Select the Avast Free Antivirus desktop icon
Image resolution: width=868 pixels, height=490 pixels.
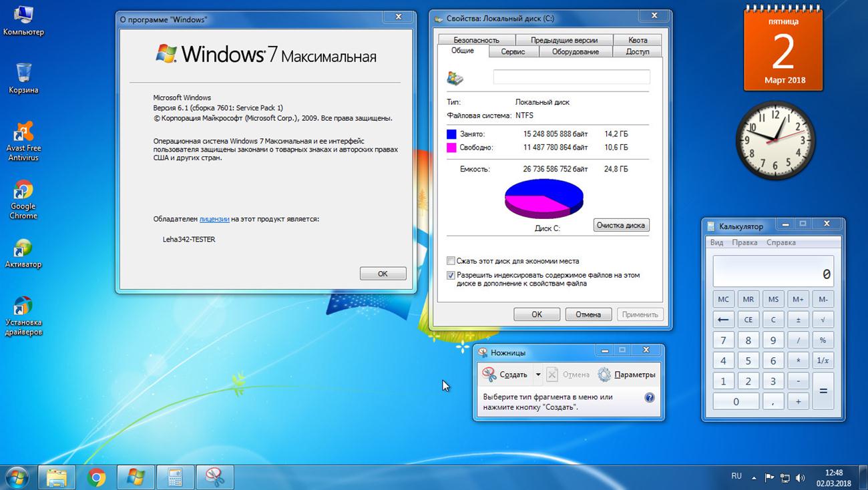pyautogui.click(x=23, y=141)
